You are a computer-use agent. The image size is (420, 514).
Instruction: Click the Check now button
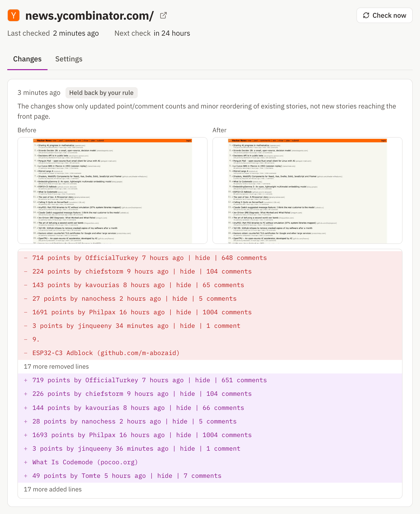click(x=384, y=15)
